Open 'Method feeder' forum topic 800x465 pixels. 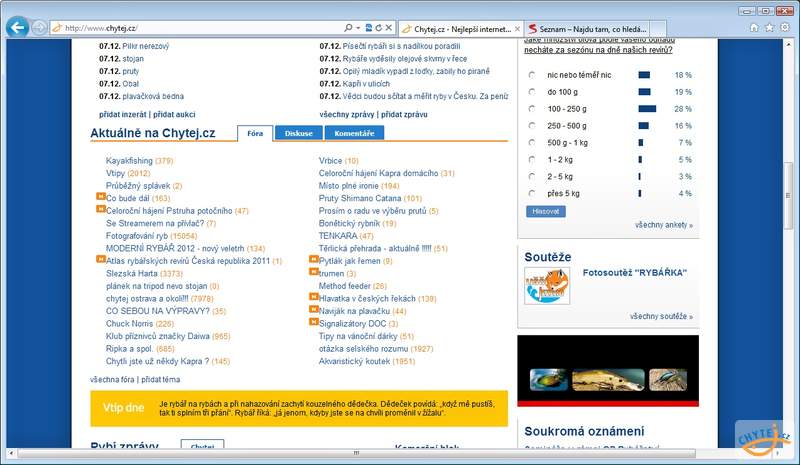pyautogui.click(x=344, y=286)
